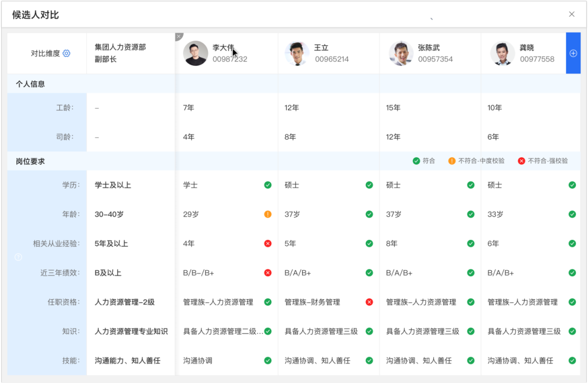Click the gear icon beside 对比维度
588x383 pixels.
[66, 53]
